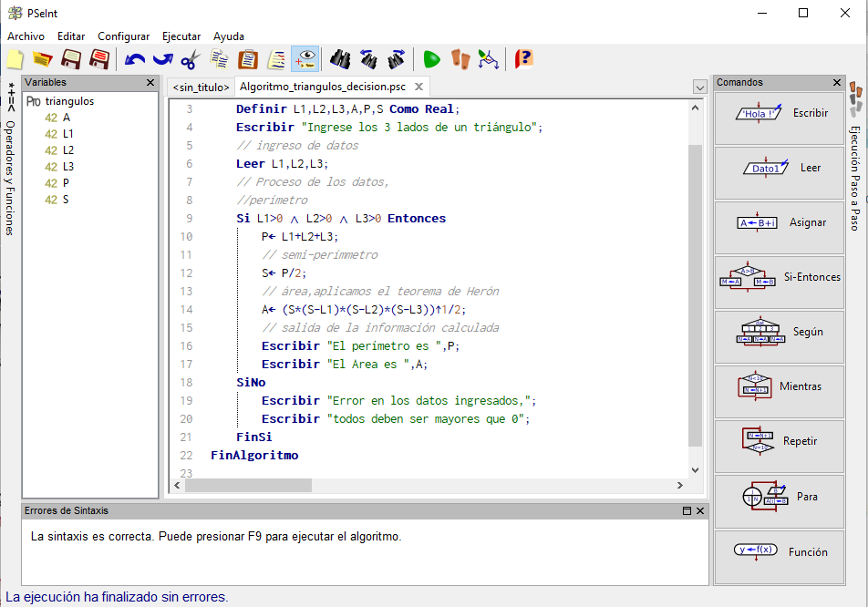Close the Errores de Sintaxis panel

click(699, 510)
